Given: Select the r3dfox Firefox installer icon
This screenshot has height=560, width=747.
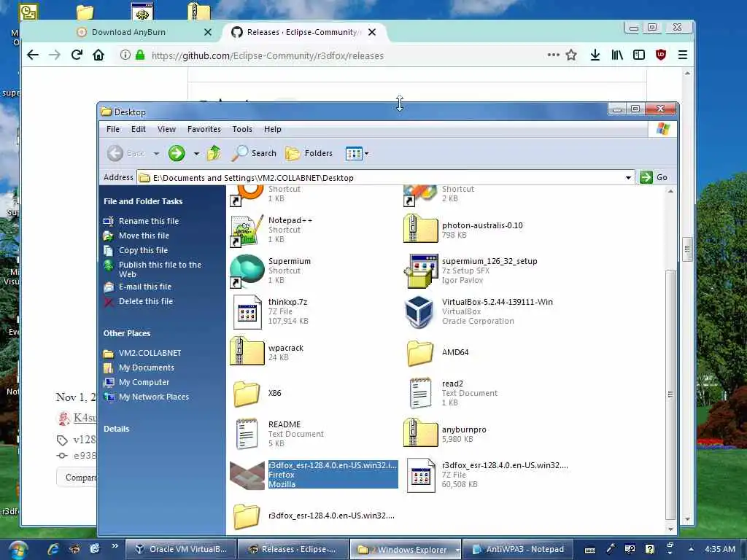Looking at the screenshot, I should tap(247, 475).
